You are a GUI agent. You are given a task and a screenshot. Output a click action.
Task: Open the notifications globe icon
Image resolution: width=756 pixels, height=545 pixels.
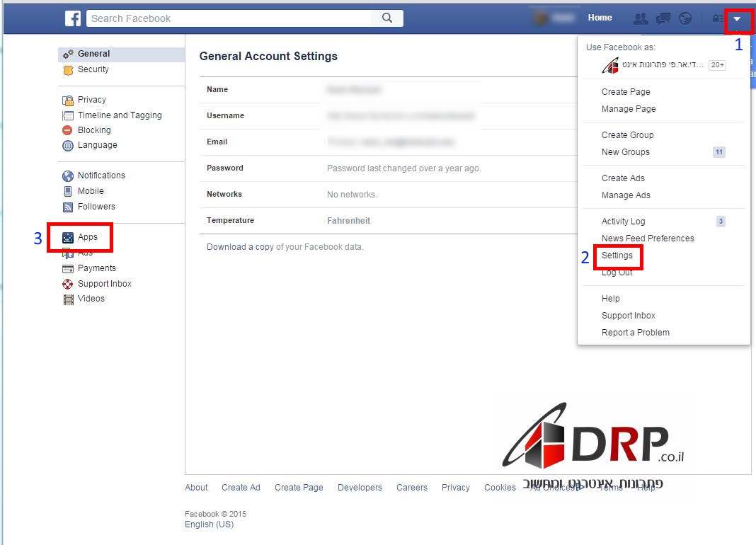click(685, 18)
